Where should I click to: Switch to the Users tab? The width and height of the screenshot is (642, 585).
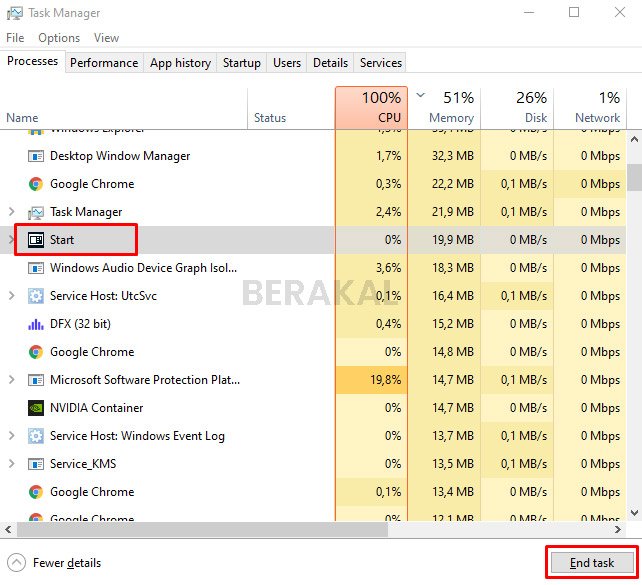[287, 63]
